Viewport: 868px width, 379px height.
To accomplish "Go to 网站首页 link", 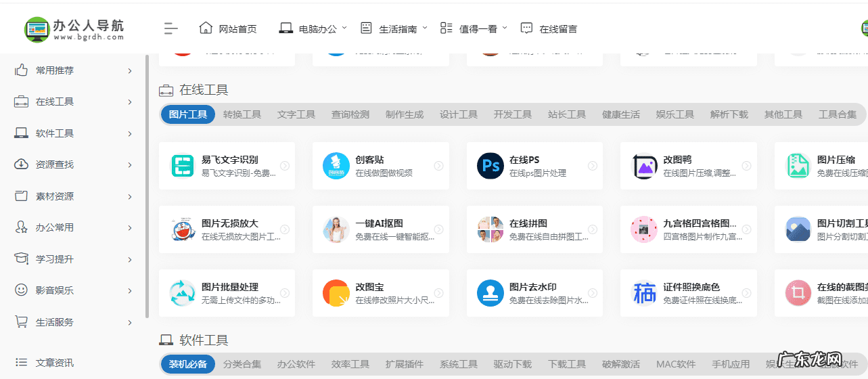I will click(x=238, y=29).
